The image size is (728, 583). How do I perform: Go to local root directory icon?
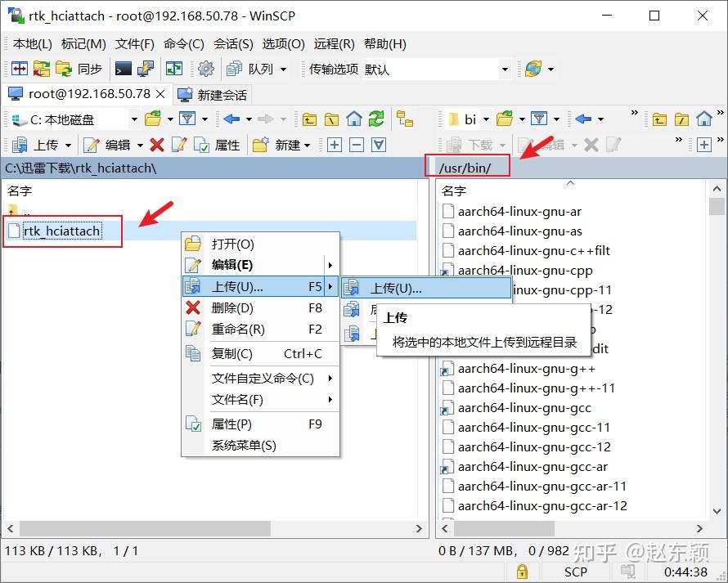331,119
